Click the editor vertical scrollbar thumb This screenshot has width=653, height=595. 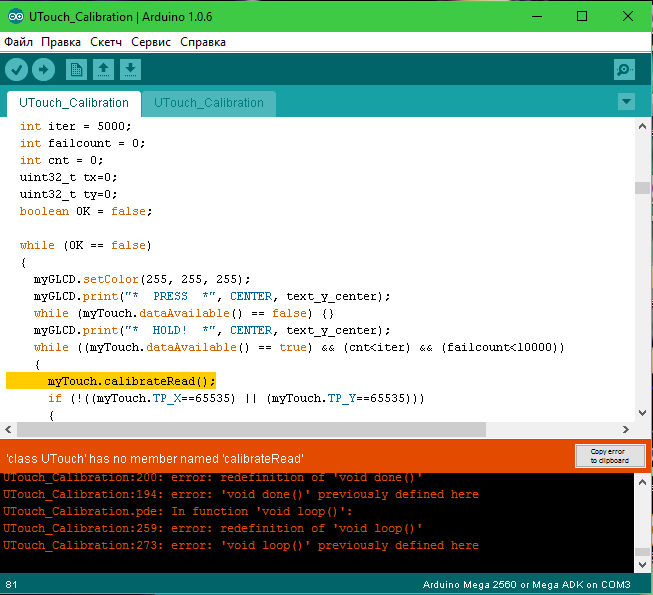tap(642, 187)
